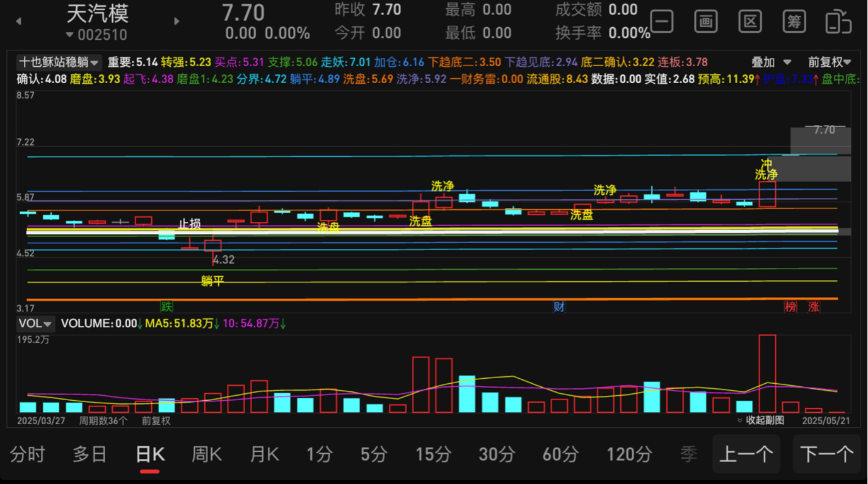Click the 2025/05/21 end date
Viewport: 868px width, 484px height.
(x=825, y=420)
